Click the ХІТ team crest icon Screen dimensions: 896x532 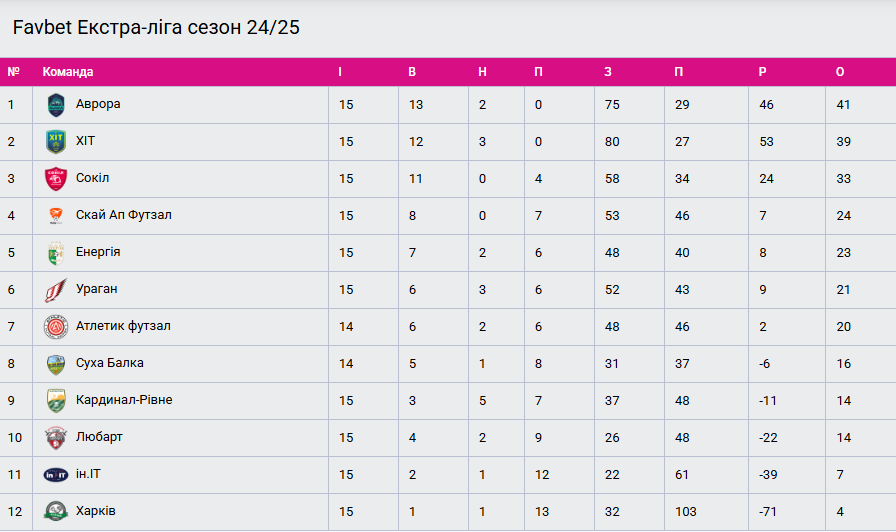tap(55, 142)
